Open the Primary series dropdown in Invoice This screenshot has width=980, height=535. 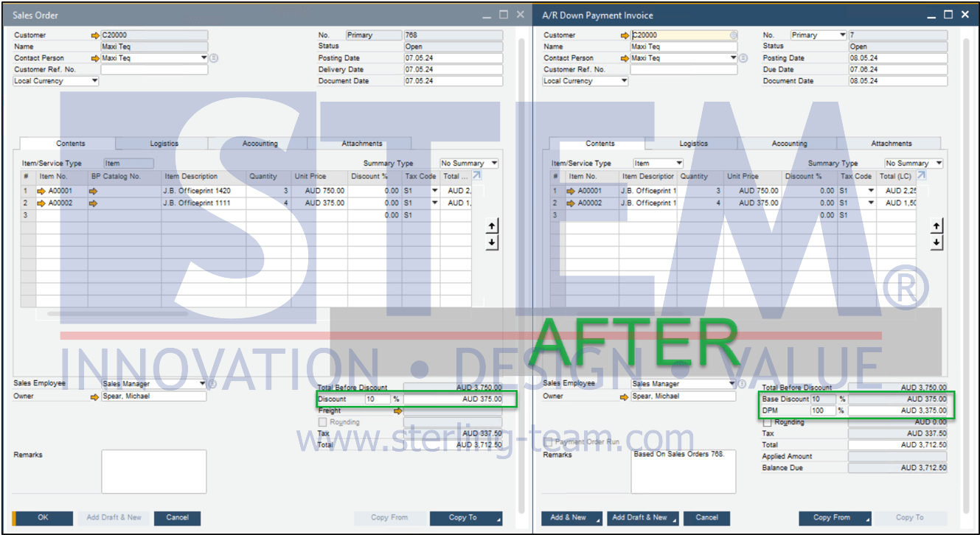point(842,35)
